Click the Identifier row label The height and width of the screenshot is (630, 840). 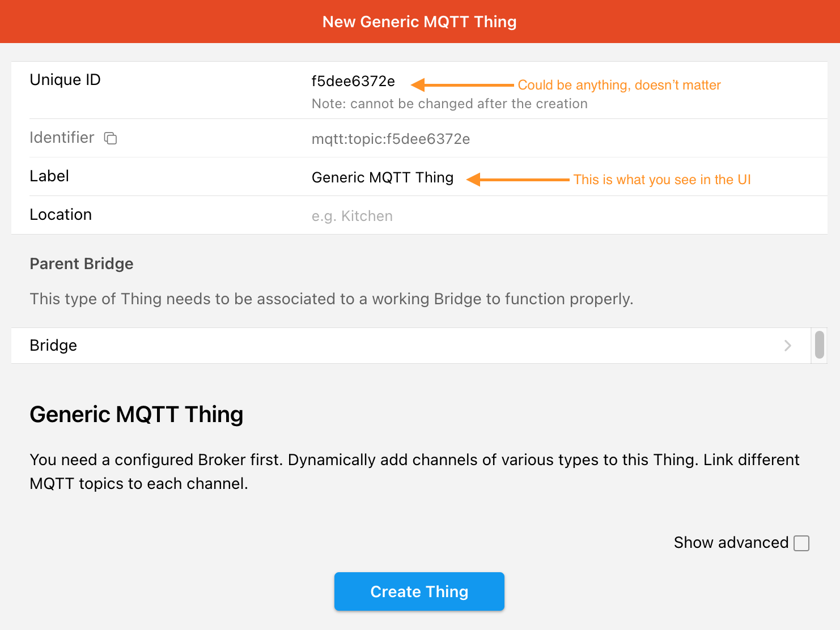(62, 138)
